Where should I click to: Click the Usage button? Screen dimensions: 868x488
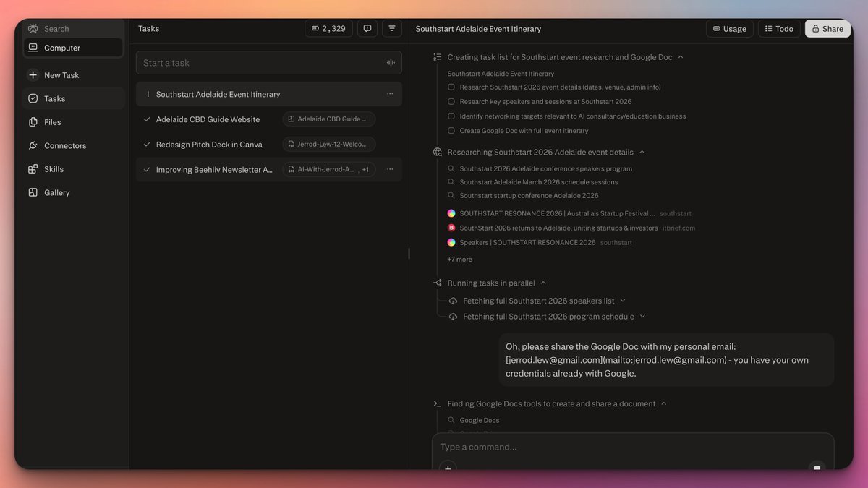[x=729, y=29]
